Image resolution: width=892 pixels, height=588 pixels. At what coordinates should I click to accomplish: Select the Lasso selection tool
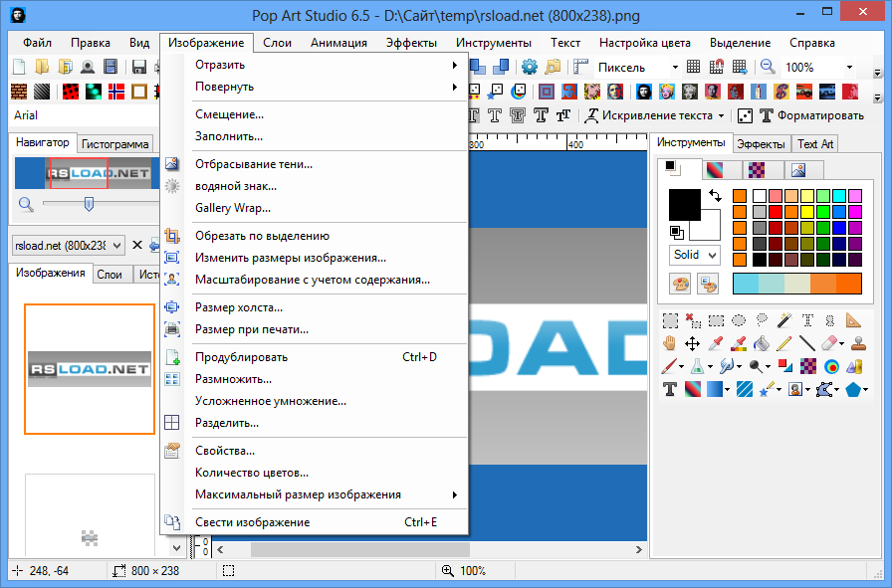point(762,320)
